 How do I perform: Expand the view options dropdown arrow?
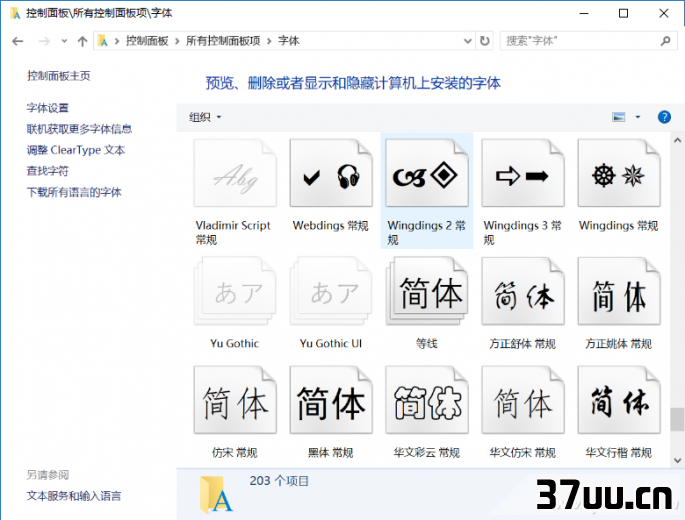point(638,117)
